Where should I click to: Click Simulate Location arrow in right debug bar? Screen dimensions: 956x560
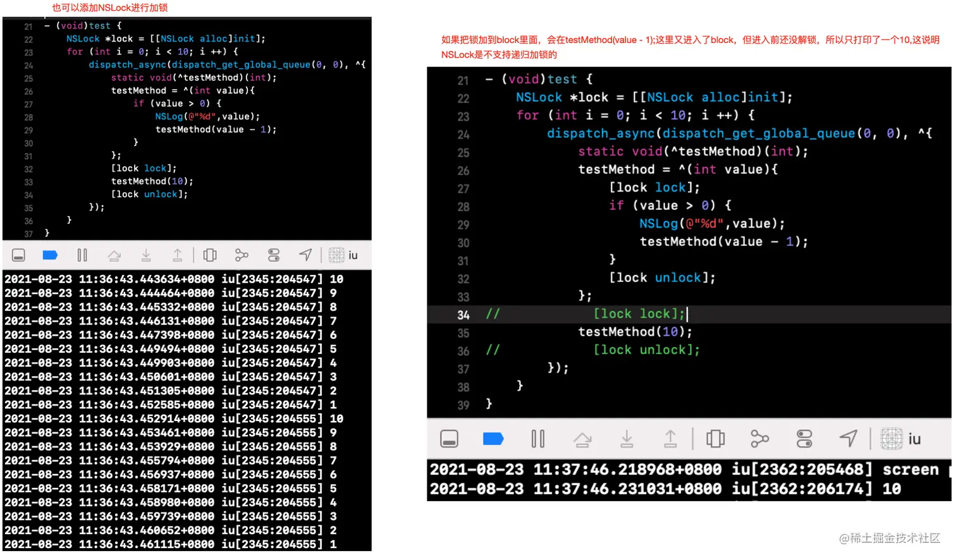coord(849,438)
